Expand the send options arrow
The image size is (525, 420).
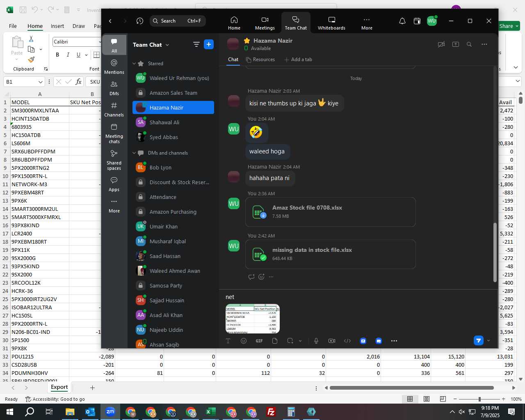click(x=488, y=341)
